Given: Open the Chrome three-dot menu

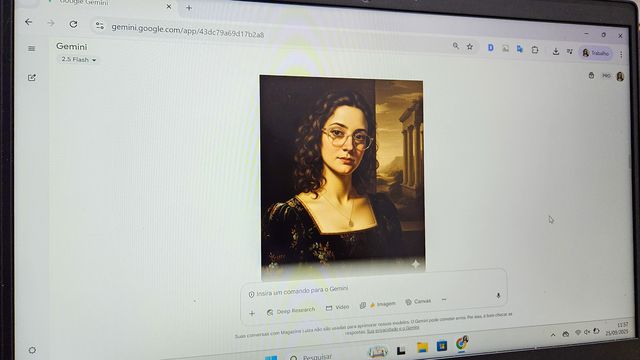Looking at the screenshot, I should pyautogui.click(x=621, y=54).
